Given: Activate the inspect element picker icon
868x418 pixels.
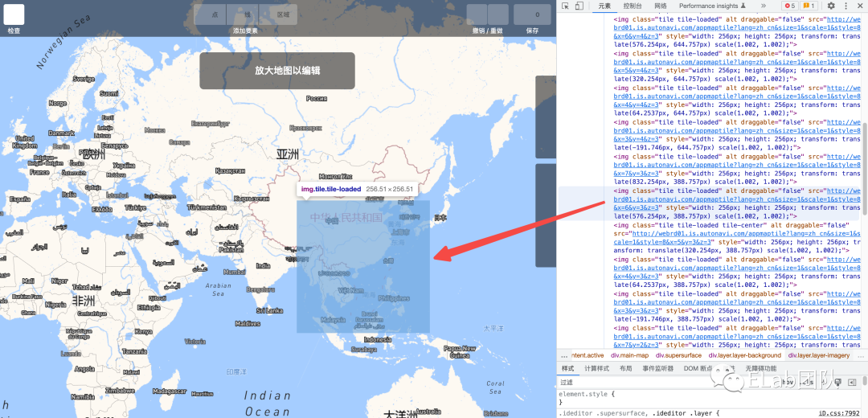Looking at the screenshot, I should tap(565, 6).
